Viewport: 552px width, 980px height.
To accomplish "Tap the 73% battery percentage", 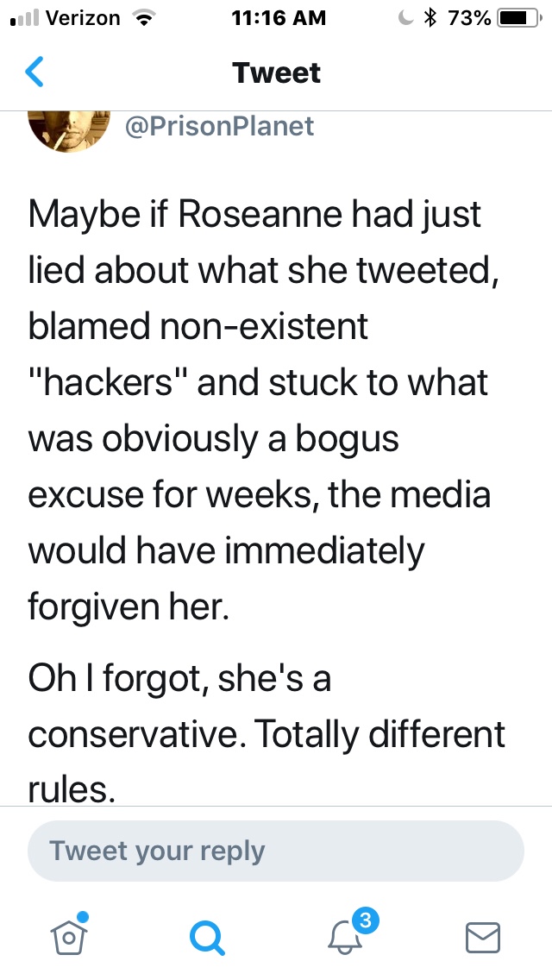I will point(471,18).
